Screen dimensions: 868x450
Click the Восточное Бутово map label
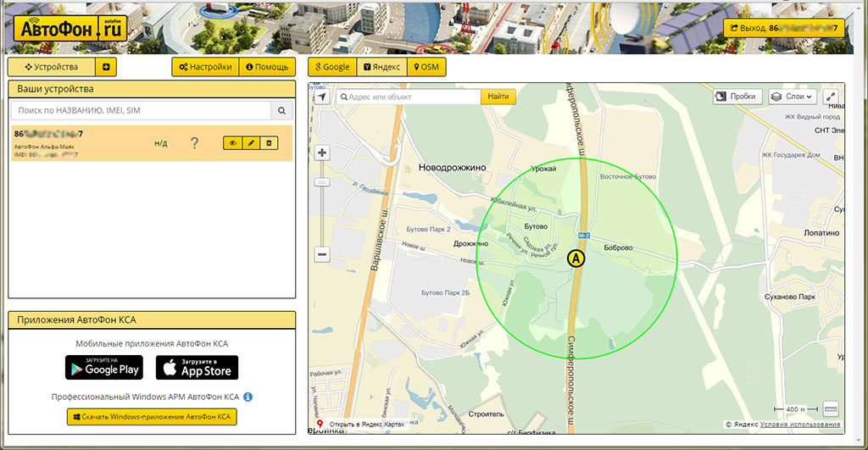pyautogui.click(x=628, y=176)
